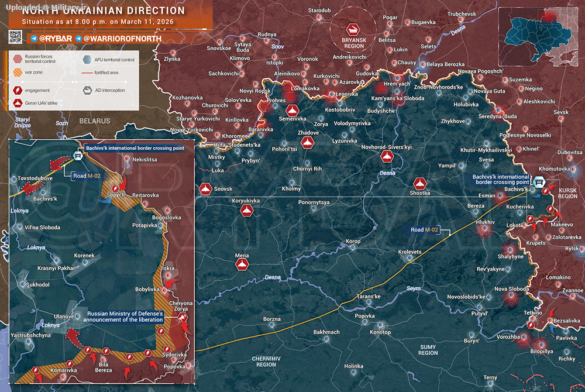Select the Belarus country label
This screenshot has width=585, height=392.
[94, 121]
